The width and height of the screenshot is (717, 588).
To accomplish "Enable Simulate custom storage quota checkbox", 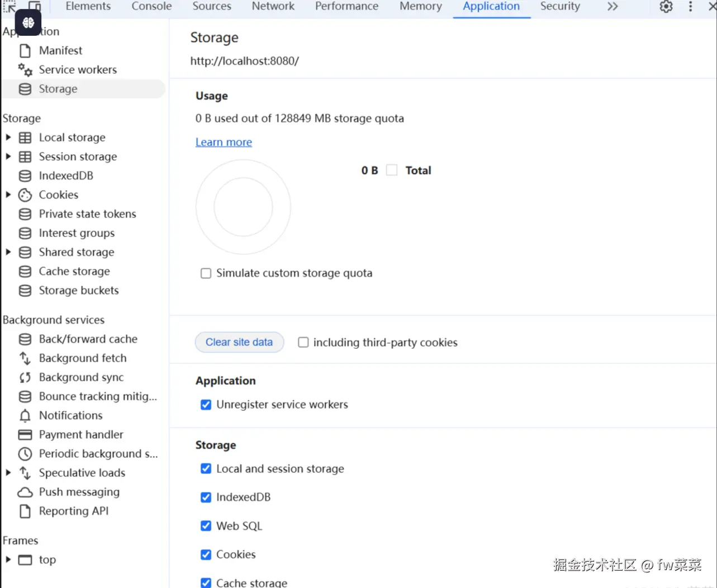I will pos(206,273).
